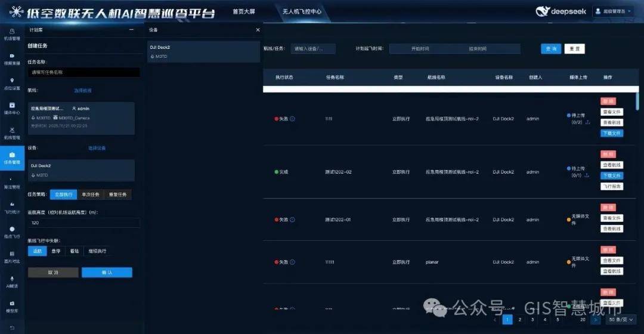
Task: Choose 悬停 for lost-link action
Action: pyautogui.click(x=55, y=251)
